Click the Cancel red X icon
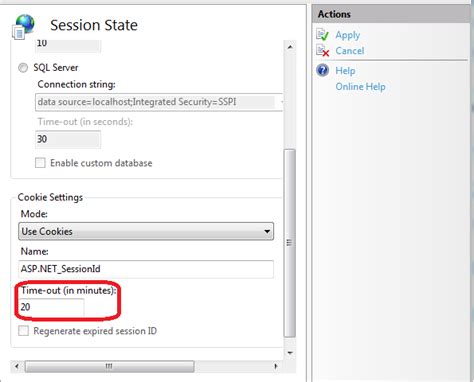This screenshot has height=382, width=474. pyautogui.click(x=322, y=51)
